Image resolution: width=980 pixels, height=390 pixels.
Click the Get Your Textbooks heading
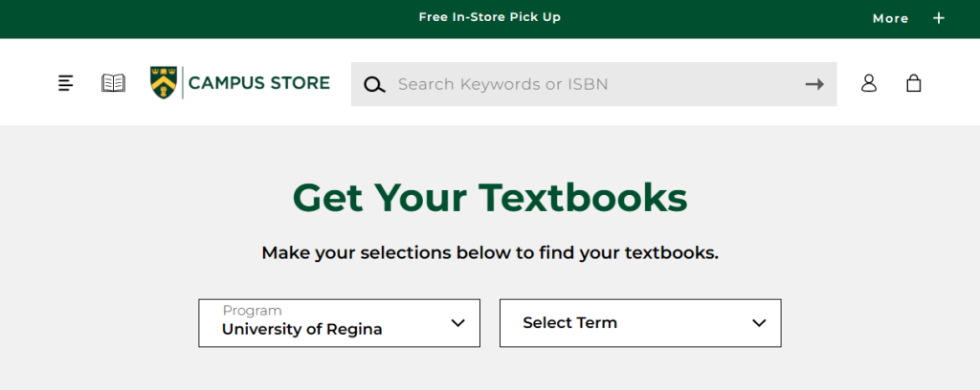point(489,197)
